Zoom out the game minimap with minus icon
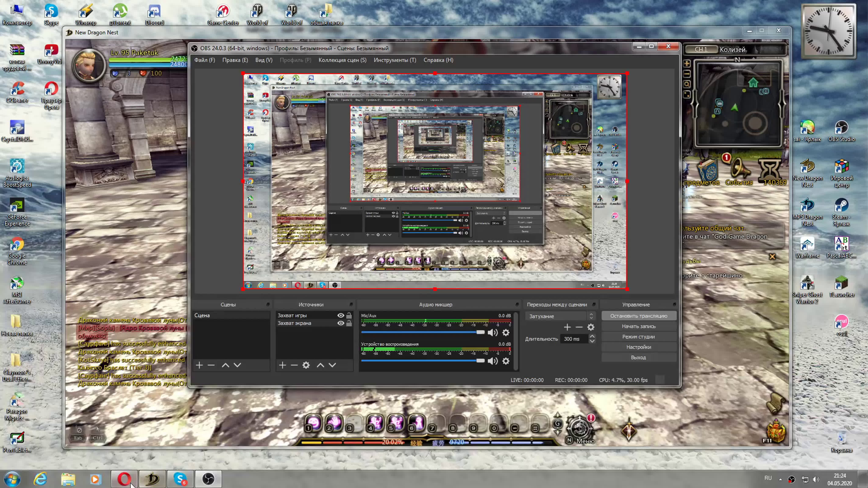Viewport: 868px width, 488px height. (687, 74)
